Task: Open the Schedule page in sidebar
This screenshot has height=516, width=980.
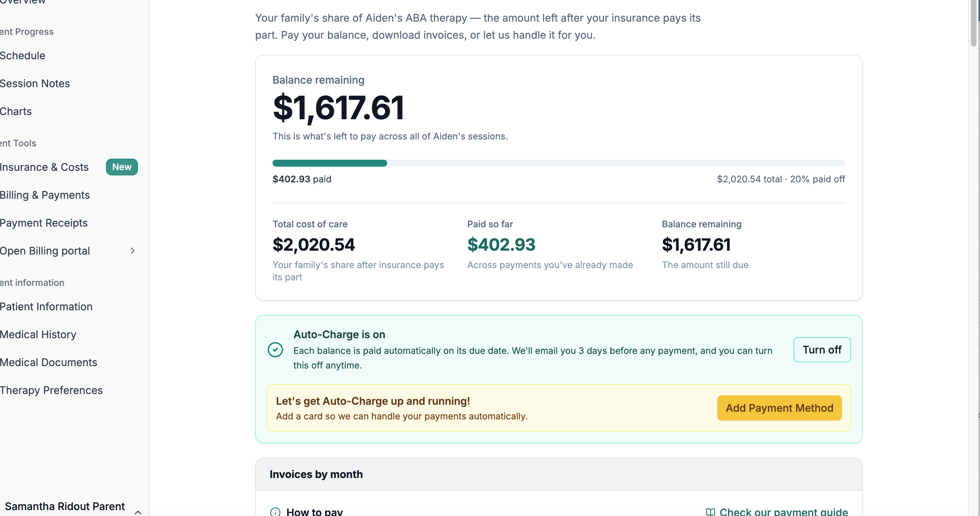Action: (x=23, y=55)
